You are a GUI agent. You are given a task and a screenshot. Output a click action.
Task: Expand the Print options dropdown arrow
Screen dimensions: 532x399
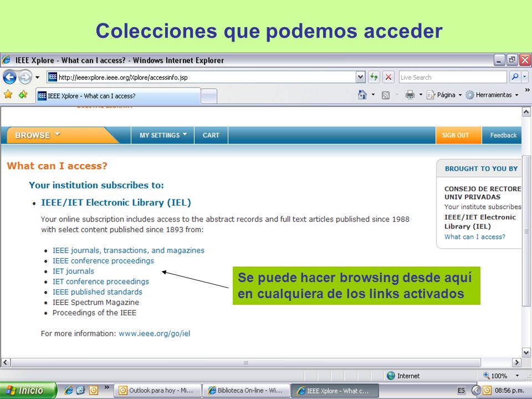pos(421,95)
